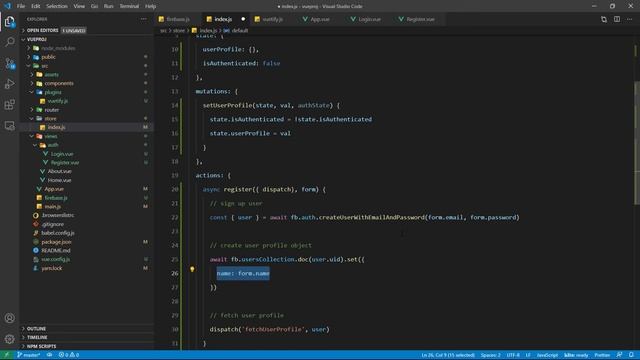The width and height of the screenshot is (640, 360).
Task: Open the File menu
Action: (x=21, y=6)
